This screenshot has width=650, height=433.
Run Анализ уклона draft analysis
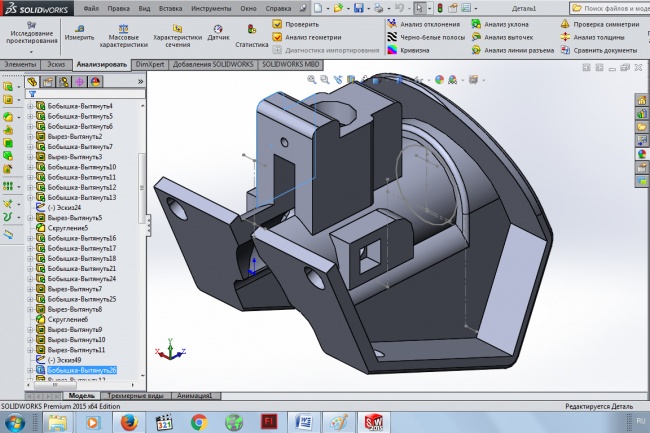(500, 24)
